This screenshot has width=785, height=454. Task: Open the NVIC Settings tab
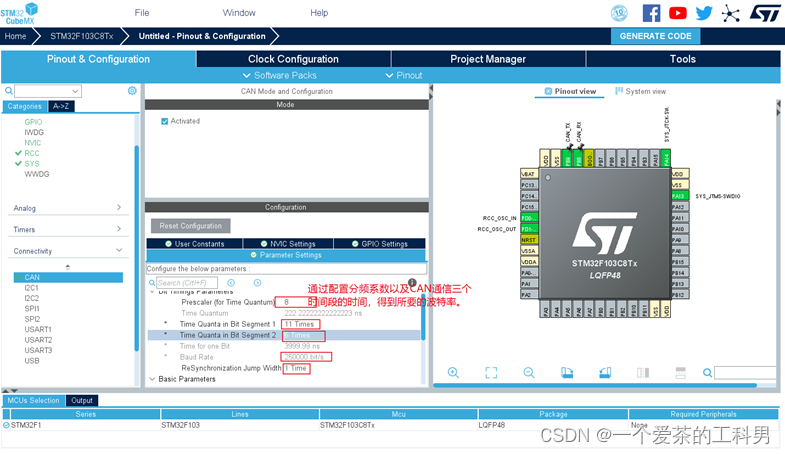pyautogui.click(x=288, y=244)
